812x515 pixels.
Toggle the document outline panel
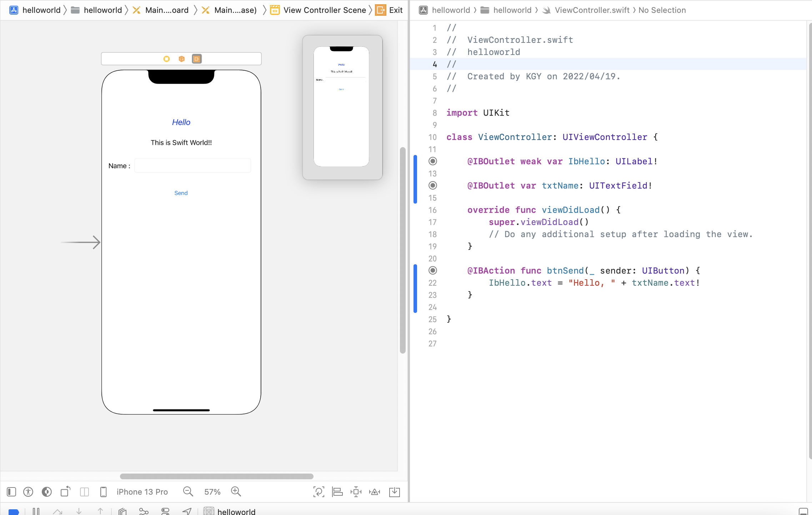(x=11, y=492)
